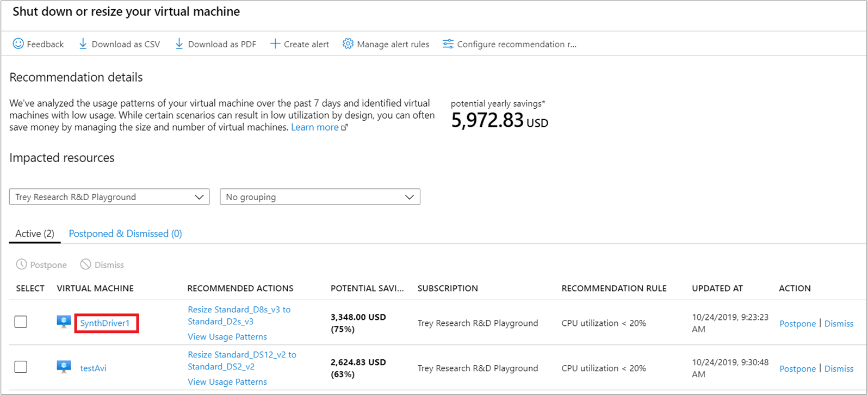Select the checkbox for SynthDriver1 row
This screenshot has width=868, height=395.
21,322
